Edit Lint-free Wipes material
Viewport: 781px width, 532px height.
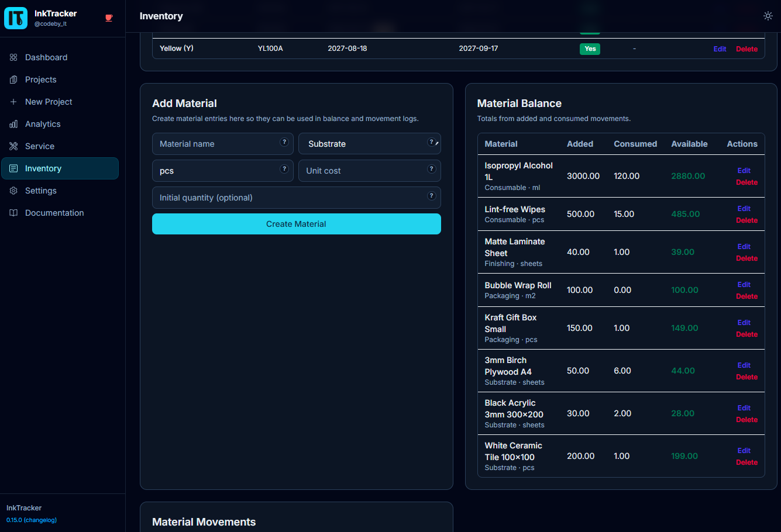point(744,209)
